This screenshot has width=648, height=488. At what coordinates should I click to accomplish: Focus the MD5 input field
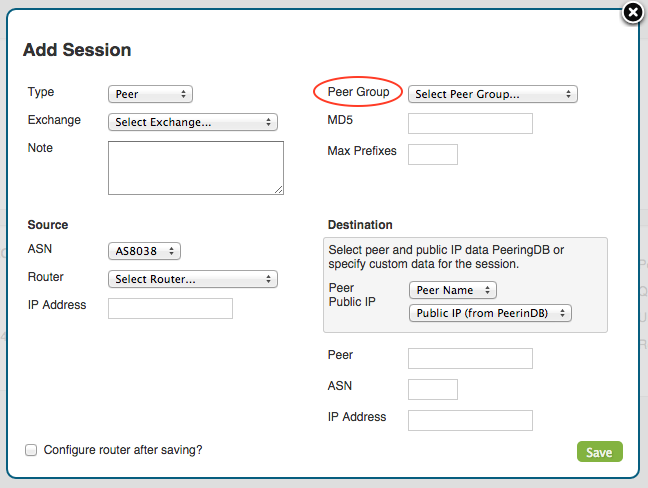(x=470, y=123)
